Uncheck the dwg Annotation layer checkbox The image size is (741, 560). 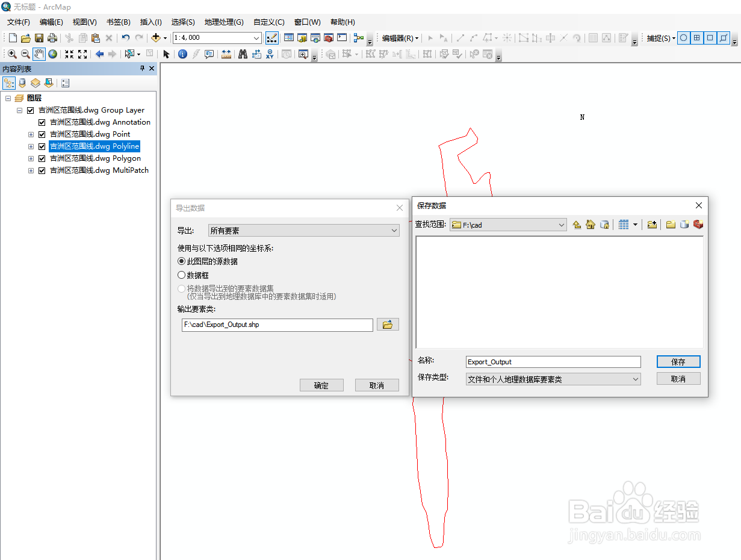point(42,122)
